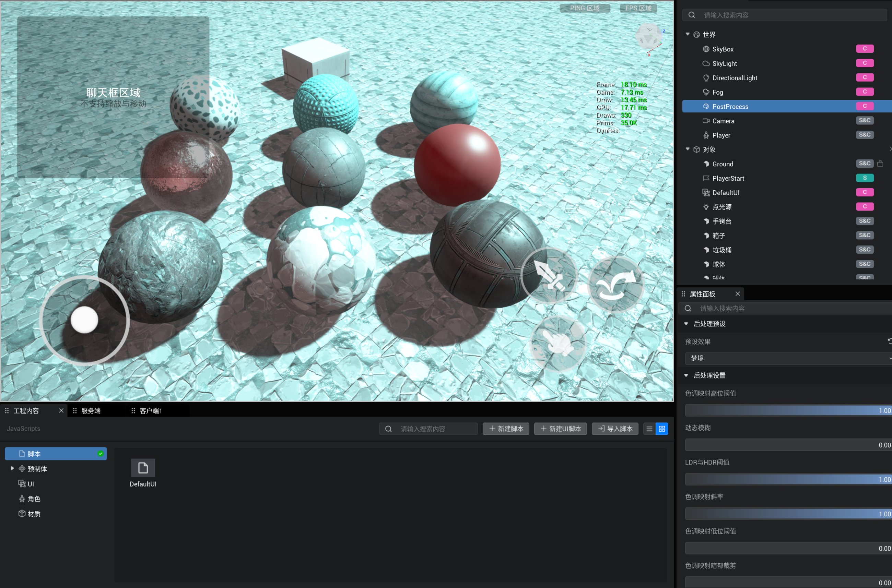Toggle the C tag on SkyBox
This screenshot has height=588, width=892.
point(865,49)
